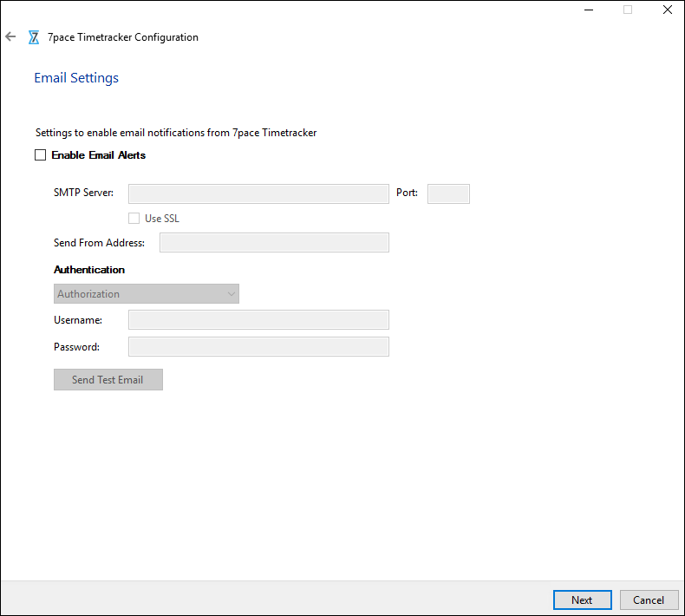
Task: Click the SMTP Server label
Action: click(x=83, y=193)
